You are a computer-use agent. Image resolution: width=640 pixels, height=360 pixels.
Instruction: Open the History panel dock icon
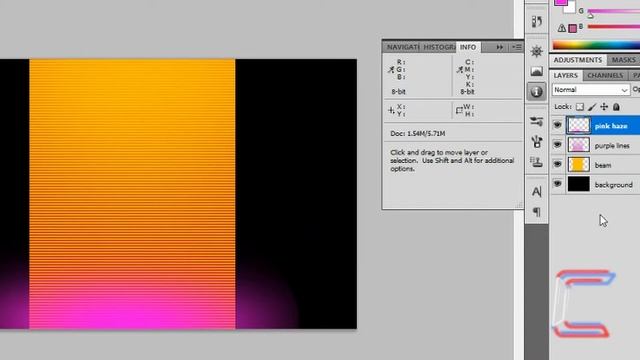tap(536, 22)
